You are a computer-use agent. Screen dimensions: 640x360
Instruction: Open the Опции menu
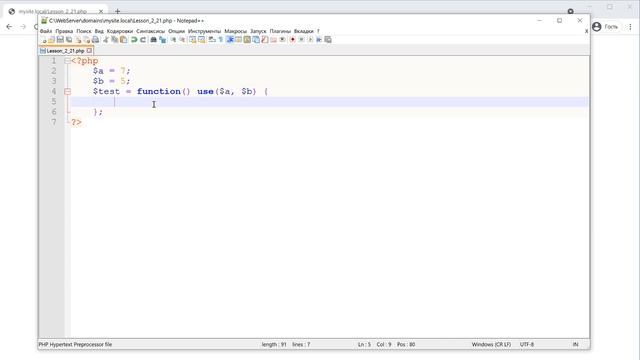click(176, 31)
